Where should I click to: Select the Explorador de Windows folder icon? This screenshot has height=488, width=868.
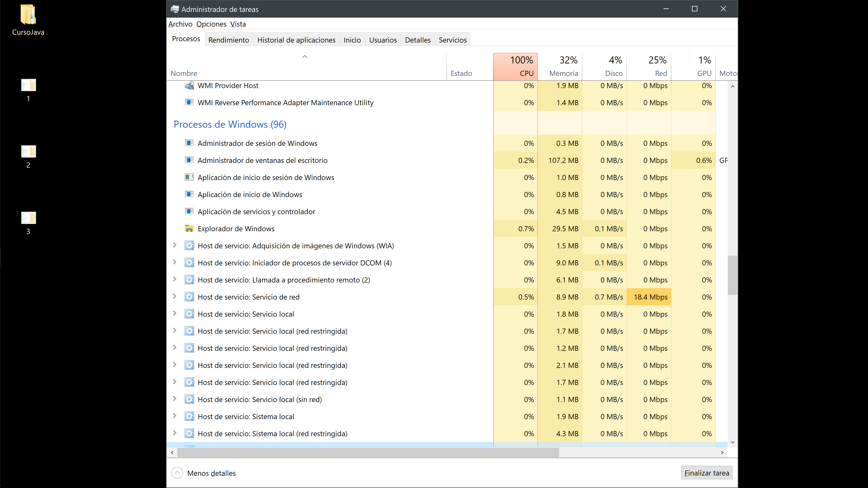pyautogui.click(x=189, y=229)
